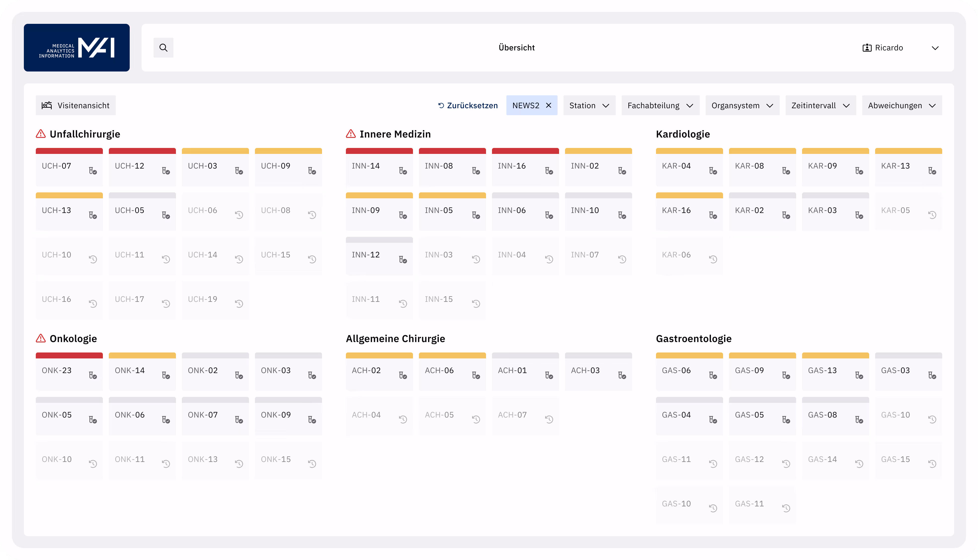Click the lab sample icon on GAS-06
This screenshot has height=560, width=978.
pyautogui.click(x=713, y=375)
